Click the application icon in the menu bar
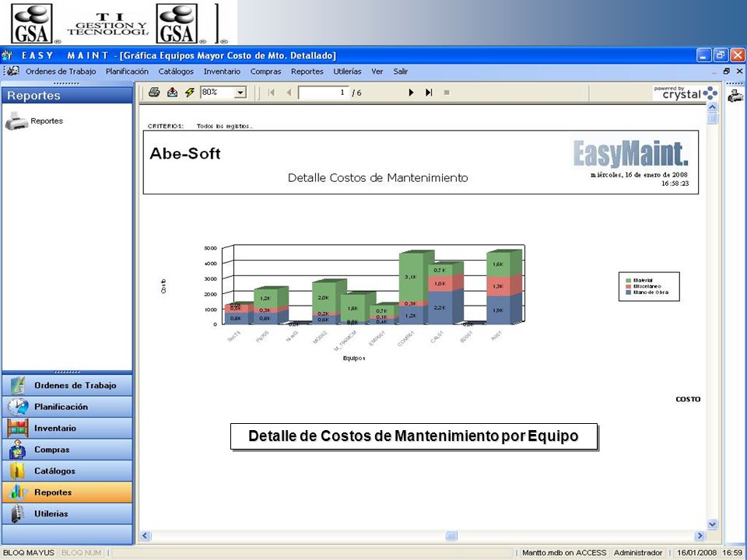This screenshot has width=747, height=560. click(x=13, y=71)
